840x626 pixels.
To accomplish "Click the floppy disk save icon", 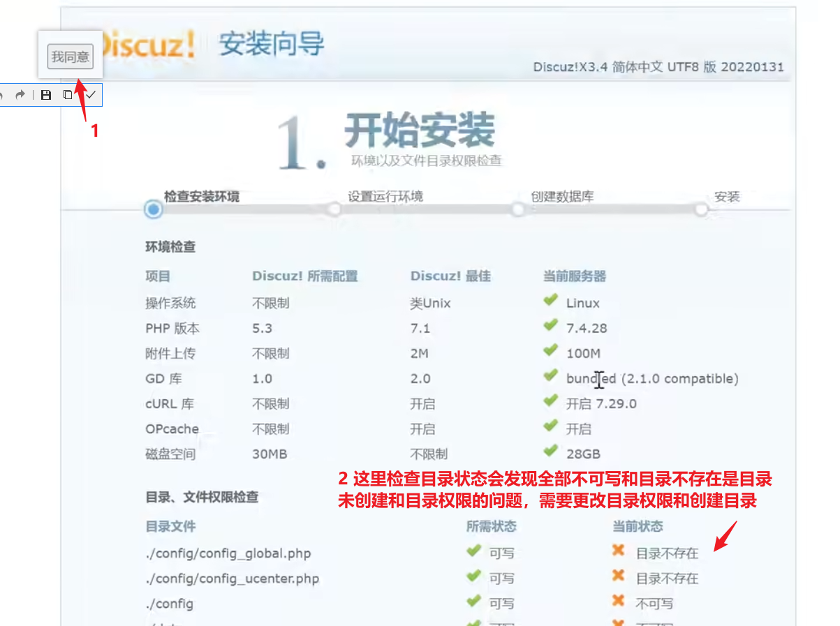I will click(46, 95).
